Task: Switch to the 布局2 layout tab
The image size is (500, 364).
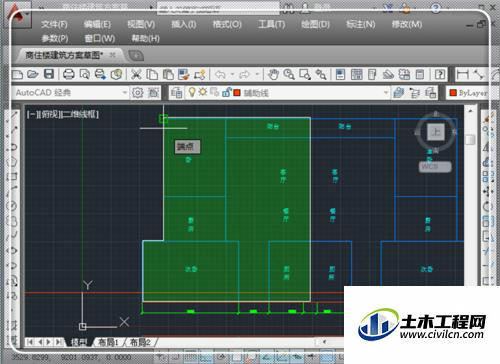Action: (x=140, y=342)
